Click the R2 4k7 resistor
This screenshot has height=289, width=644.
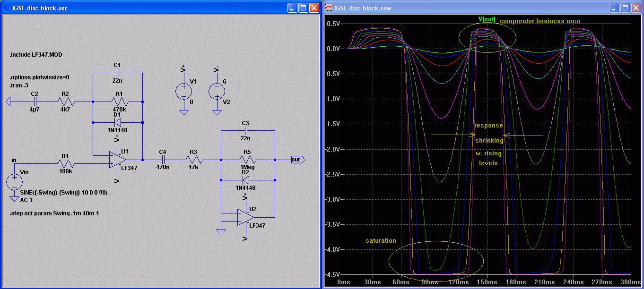coord(66,101)
